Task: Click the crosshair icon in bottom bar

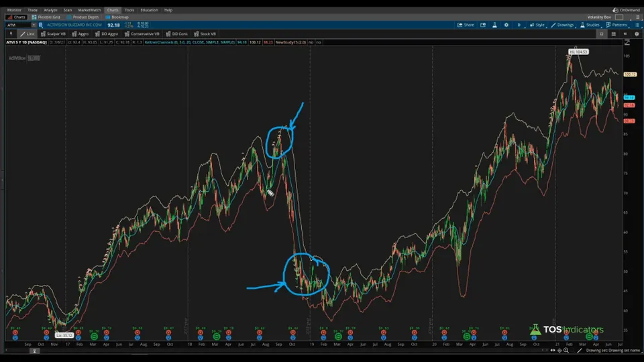Action: 559,351
